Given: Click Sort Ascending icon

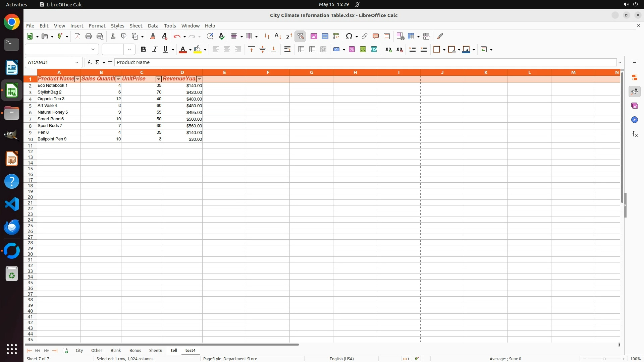Looking at the screenshot, I should (278, 36).
